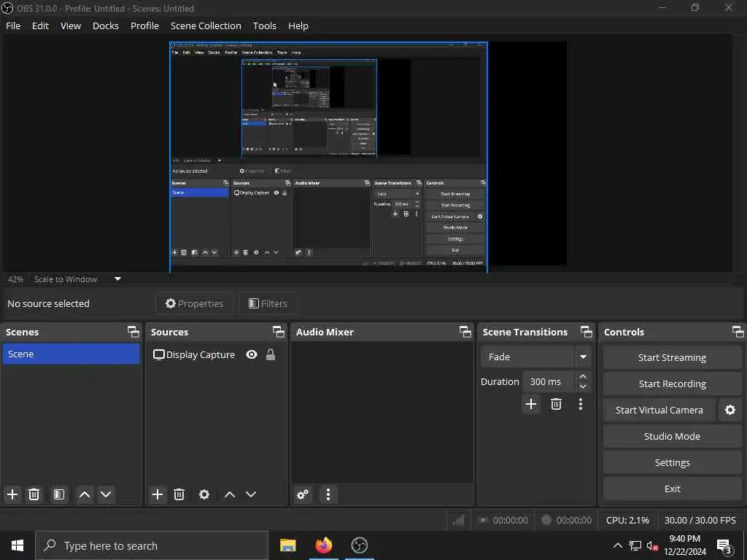Click the Properties button

(194, 304)
